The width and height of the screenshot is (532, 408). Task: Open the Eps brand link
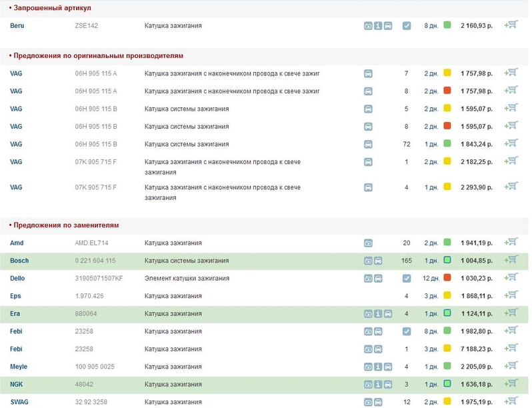tap(15, 296)
